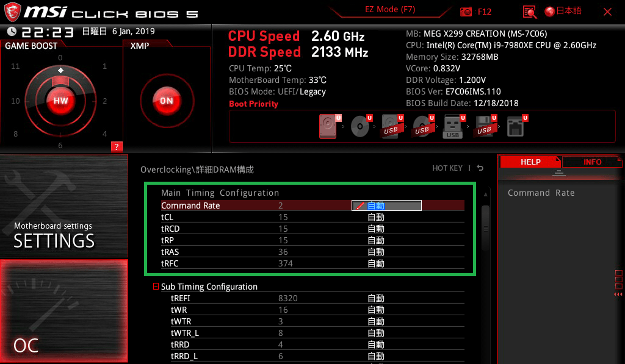Open the tCL auto setting field
The height and width of the screenshot is (364, 625).
(x=376, y=217)
